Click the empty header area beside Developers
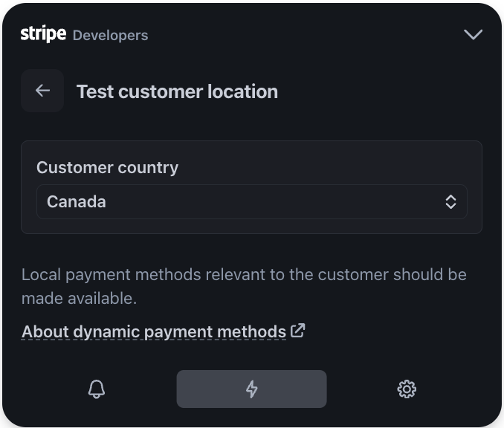This screenshot has width=504, height=428. [x=297, y=34]
